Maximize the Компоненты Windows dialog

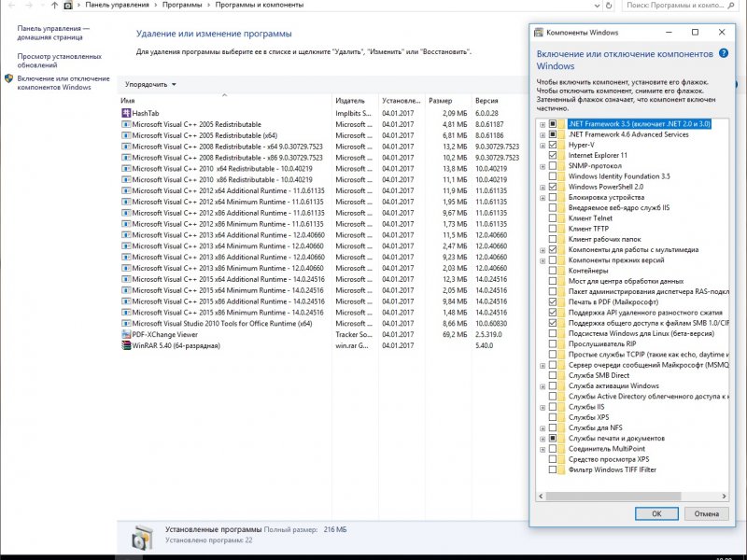click(695, 33)
